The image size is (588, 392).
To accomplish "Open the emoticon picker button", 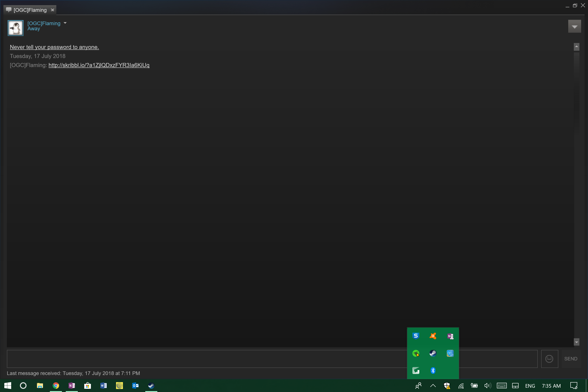I will point(549,359).
